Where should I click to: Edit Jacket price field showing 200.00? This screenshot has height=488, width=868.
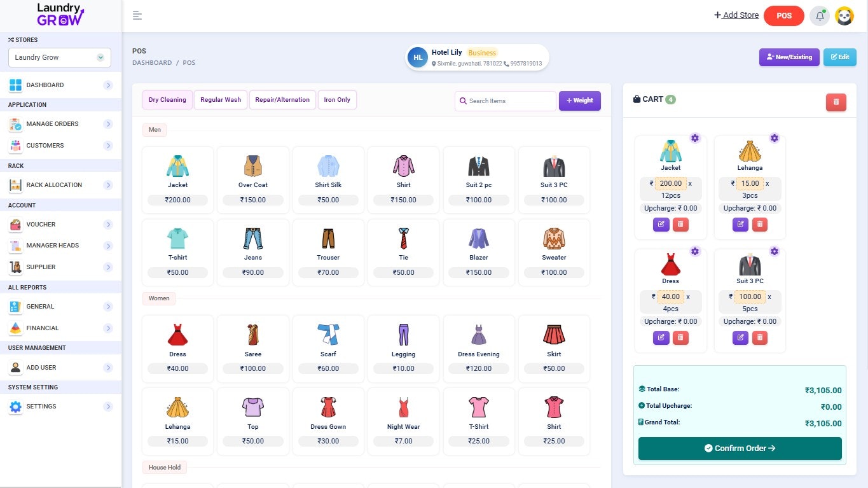tap(671, 183)
